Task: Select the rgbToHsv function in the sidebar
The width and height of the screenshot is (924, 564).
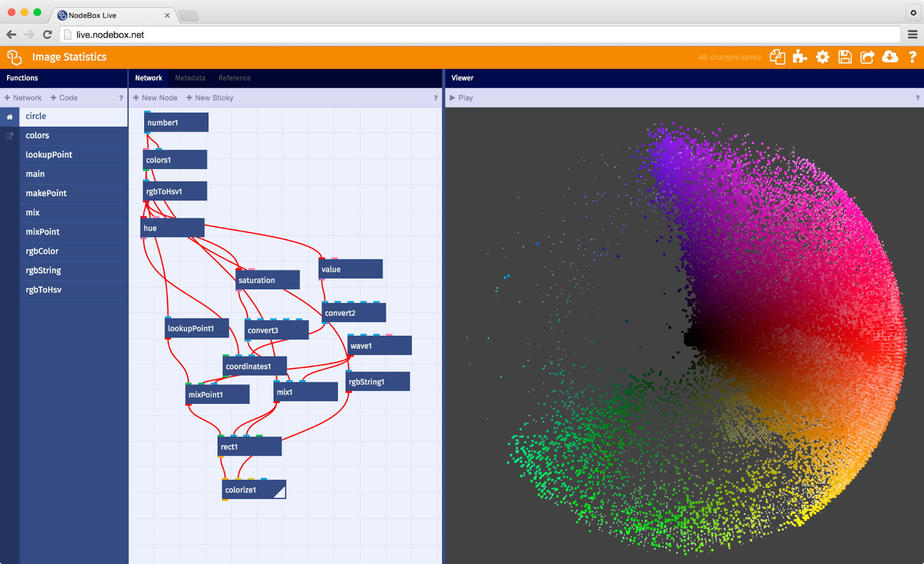Action: tap(44, 290)
